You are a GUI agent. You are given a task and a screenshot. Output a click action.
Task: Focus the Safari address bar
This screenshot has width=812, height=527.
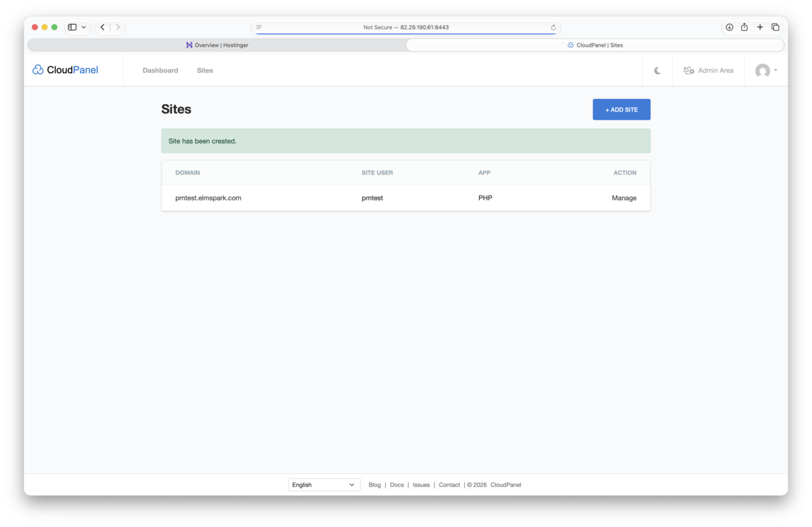coord(406,27)
